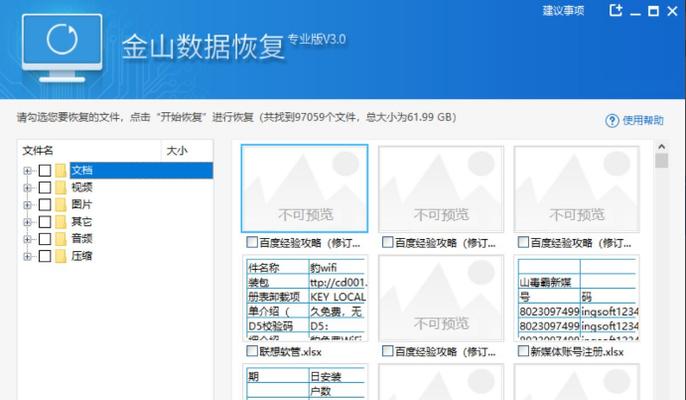The height and width of the screenshot is (400, 686).
Task: Click the 建议事项 link in the title bar
Action: coord(563,11)
